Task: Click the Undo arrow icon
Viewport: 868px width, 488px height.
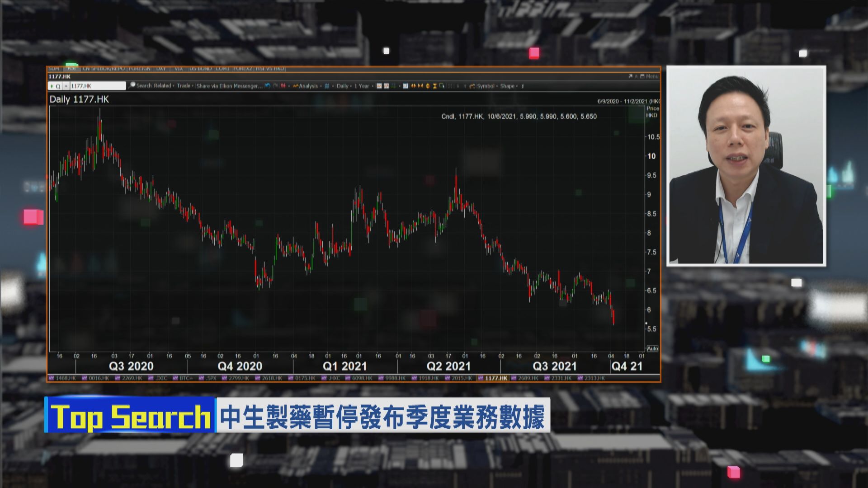Action: click(x=268, y=86)
